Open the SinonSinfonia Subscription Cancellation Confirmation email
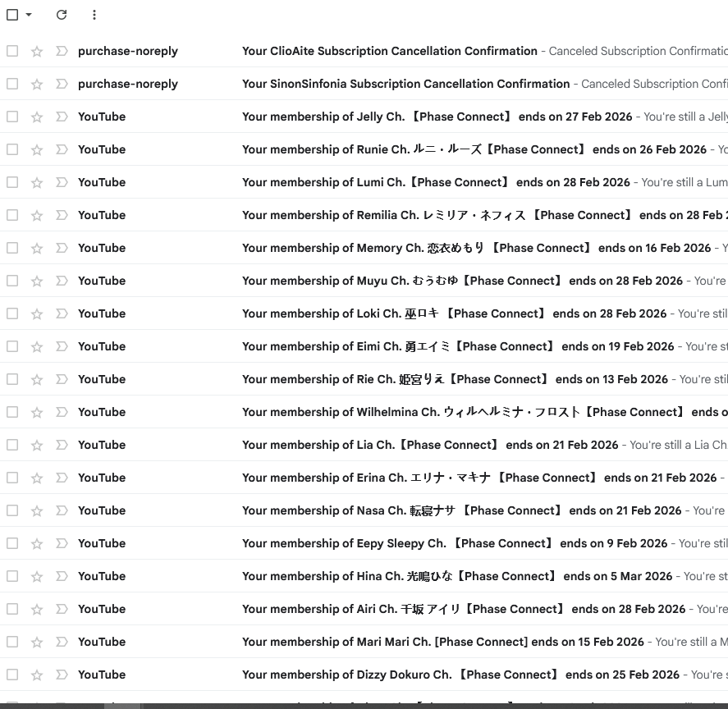 (x=405, y=84)
